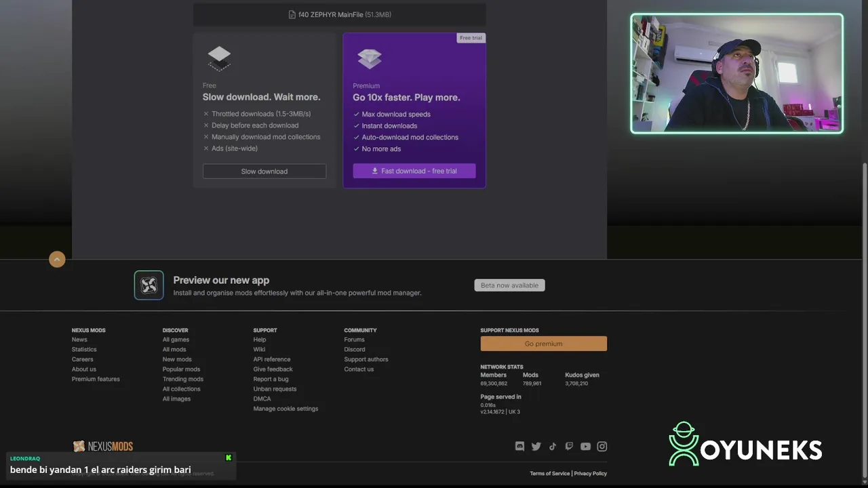Click the OYUNEKS mascot logo
This screenshot has height=488, width=868.
684,444
